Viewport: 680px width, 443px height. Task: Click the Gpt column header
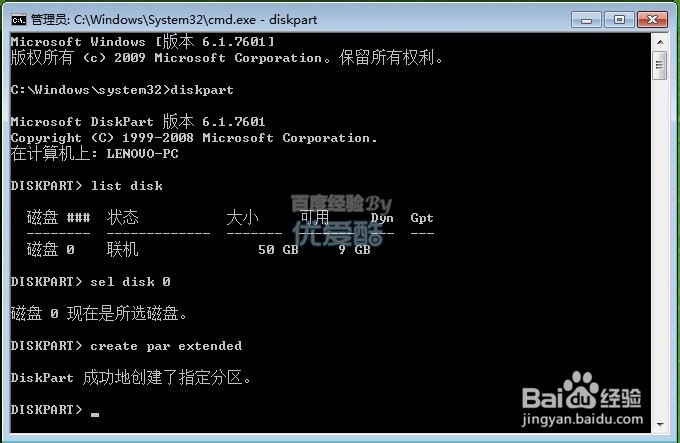tap(422, 218)
